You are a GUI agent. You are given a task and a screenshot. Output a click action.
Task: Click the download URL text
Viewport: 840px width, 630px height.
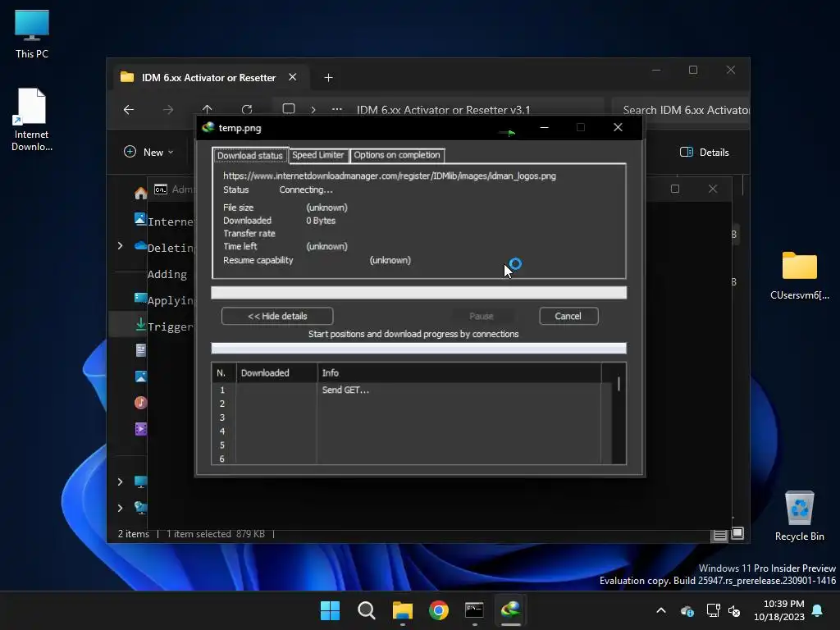390,176
